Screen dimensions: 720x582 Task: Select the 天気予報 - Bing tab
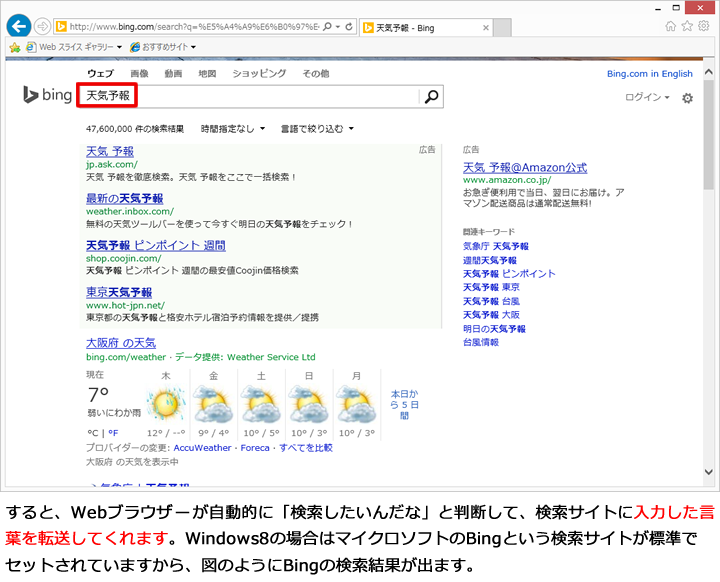pyautogui.click(x=426, y=28)
